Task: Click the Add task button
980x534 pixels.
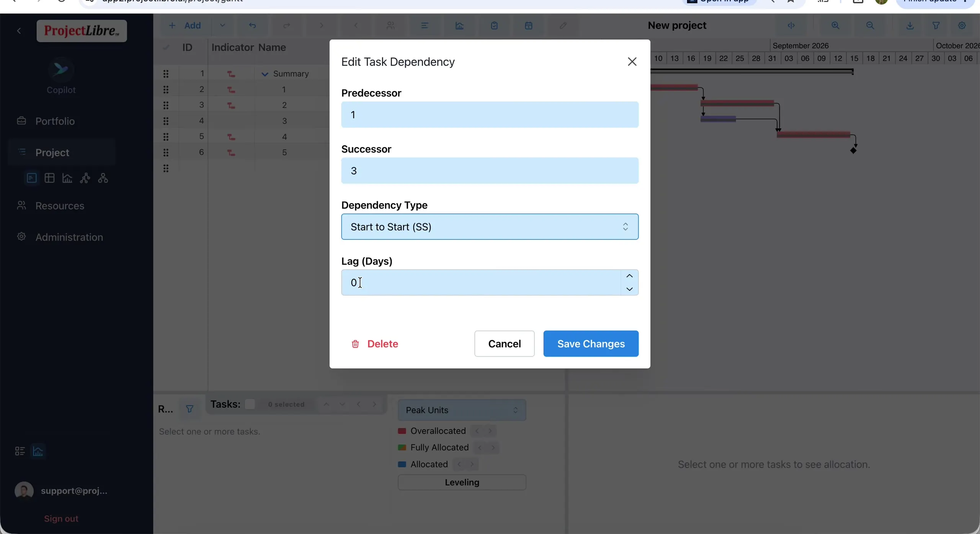Action: [x=185, y=26]
